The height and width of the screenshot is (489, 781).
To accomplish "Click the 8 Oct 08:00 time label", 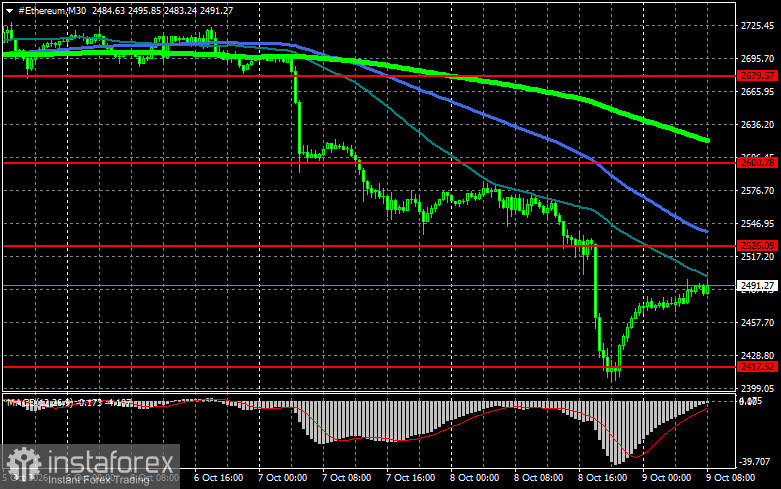I will pos(538,478).
